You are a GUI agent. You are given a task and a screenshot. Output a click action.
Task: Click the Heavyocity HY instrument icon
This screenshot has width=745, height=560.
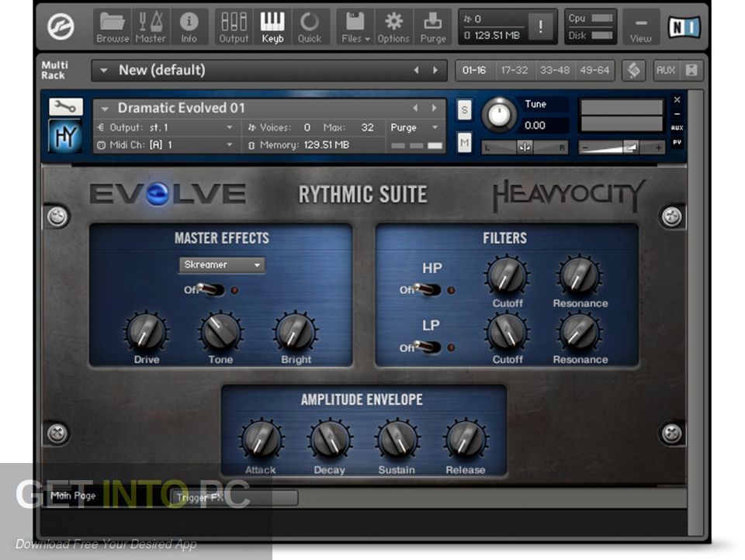(65, 137)
